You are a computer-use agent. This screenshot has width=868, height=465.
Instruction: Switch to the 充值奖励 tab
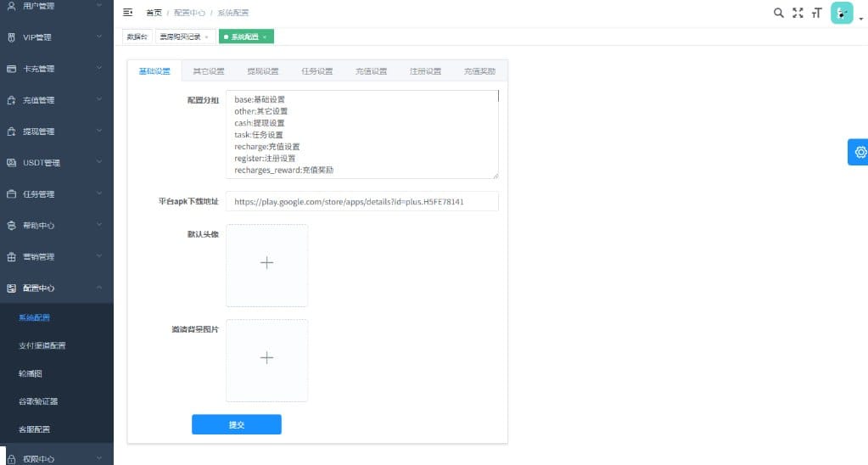(x=480, y=71)
